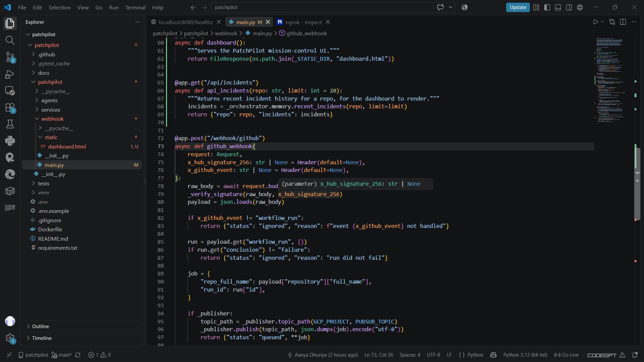Split the editor to the right
The width and height of the screenshot is (644, 362).
[x=623, y=22]
